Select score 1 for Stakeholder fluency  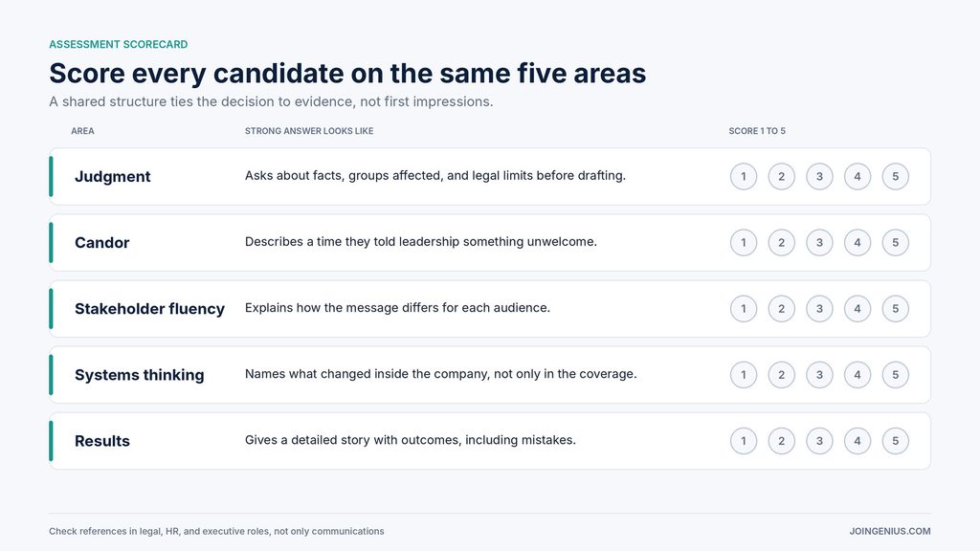743,309
